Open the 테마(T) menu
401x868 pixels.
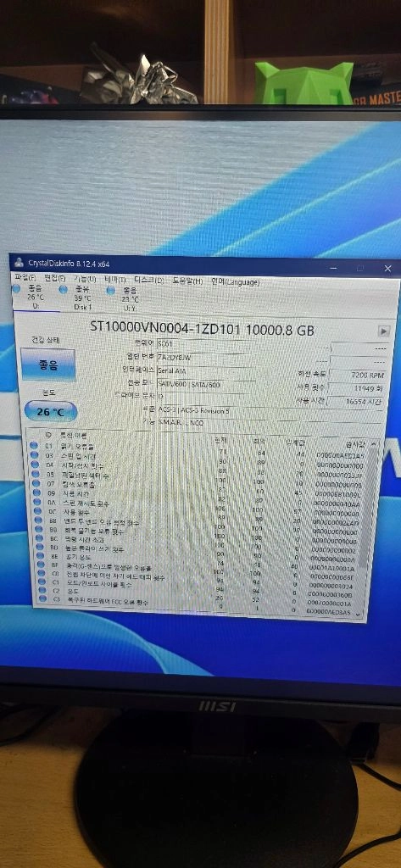115,280
